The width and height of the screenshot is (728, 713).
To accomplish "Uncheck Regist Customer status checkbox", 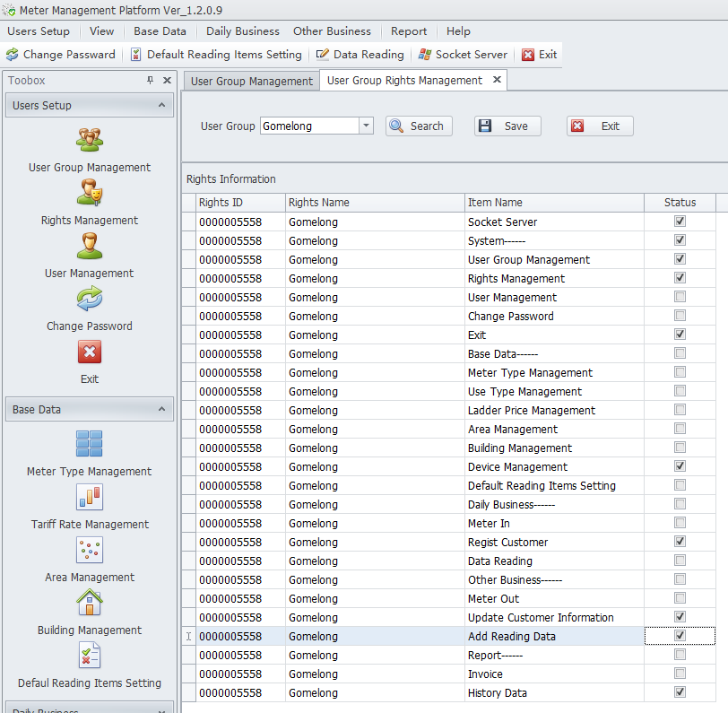I will point(680,541).
